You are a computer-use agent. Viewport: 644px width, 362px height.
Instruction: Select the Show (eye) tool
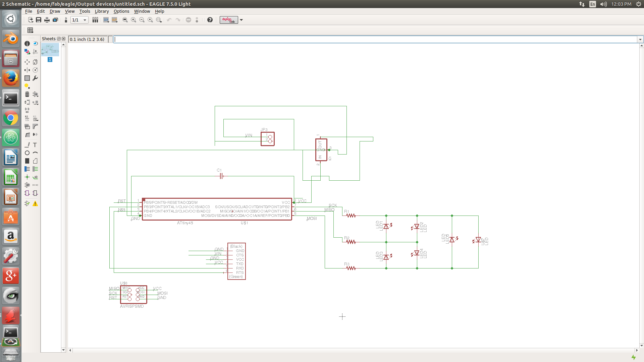pos(35,44)
